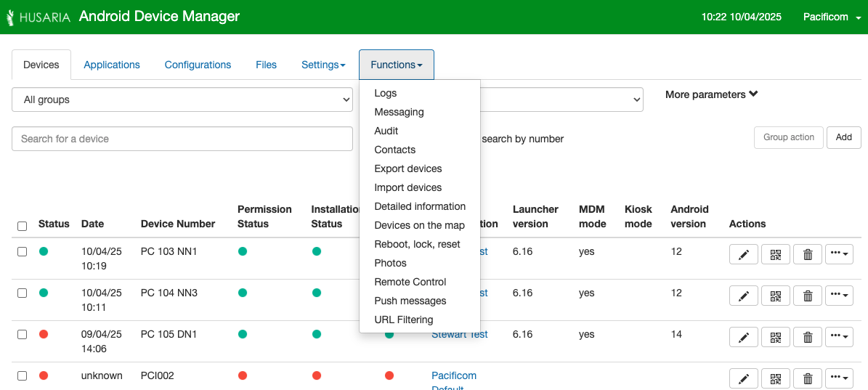Sort by Date column header
This screenshot has height=390, width=868.
pyautogui.click(x=92, y=224)
